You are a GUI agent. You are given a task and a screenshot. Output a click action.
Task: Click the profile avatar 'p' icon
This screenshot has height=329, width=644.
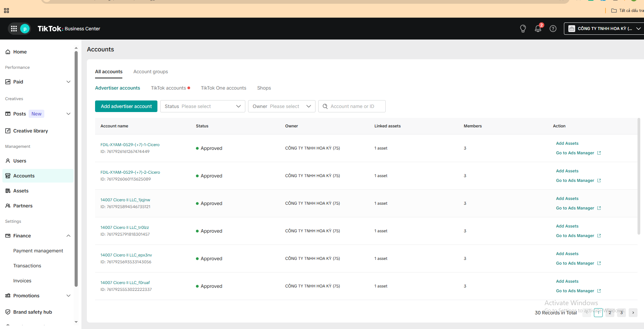pos(25,29)
